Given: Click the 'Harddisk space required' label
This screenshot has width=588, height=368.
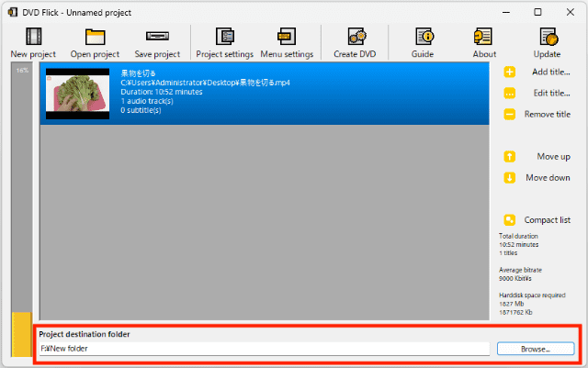Looking at the screenshot, I should pos(532,296).
